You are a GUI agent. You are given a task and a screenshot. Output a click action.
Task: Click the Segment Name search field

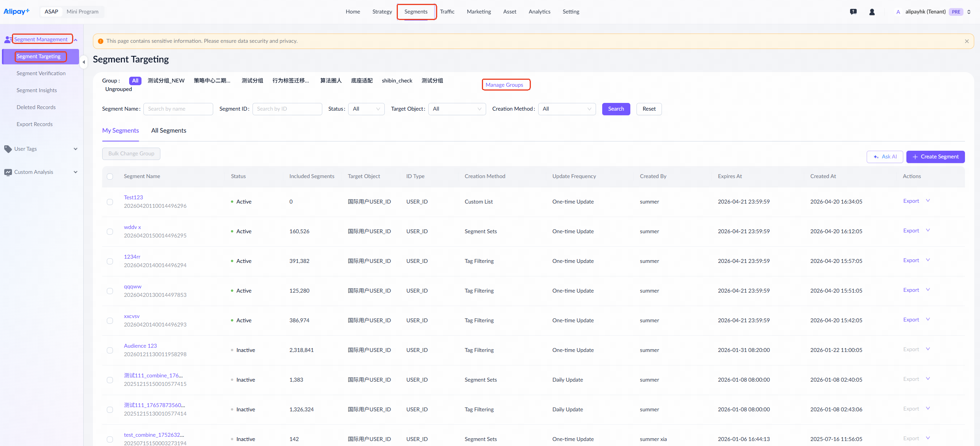coord(178,109)
